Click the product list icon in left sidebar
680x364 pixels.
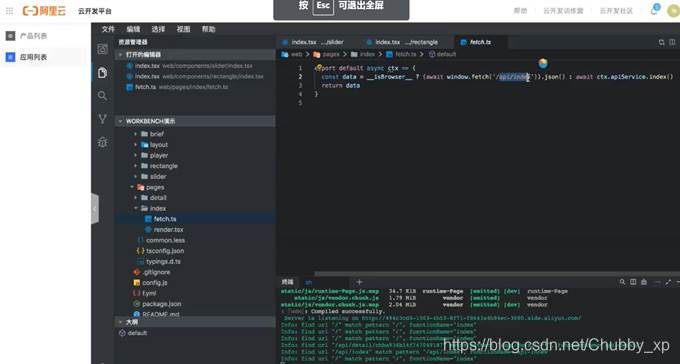[x=10, y=36]
